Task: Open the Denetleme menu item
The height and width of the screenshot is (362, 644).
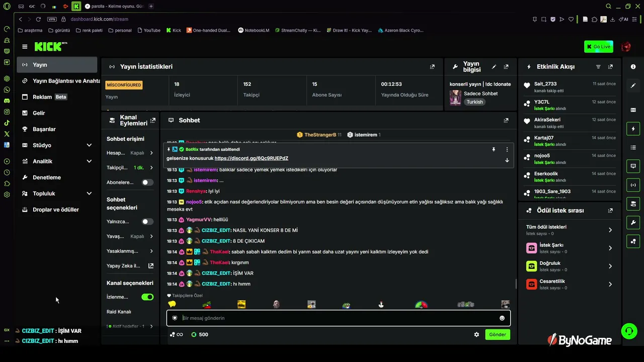Action: [x=57, y=177]
